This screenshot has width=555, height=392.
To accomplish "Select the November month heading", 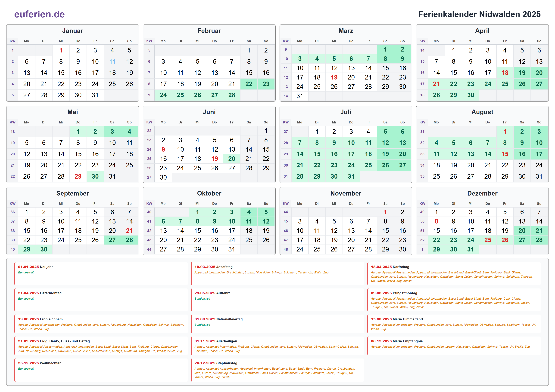I will tap(346, 193).
